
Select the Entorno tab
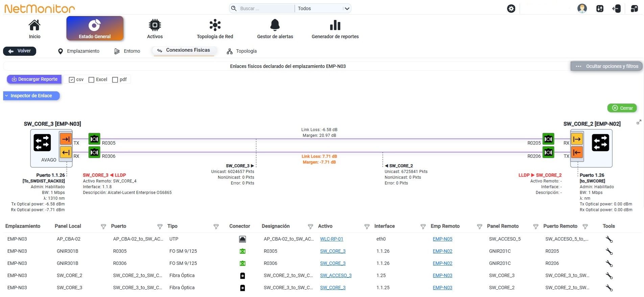127,51
